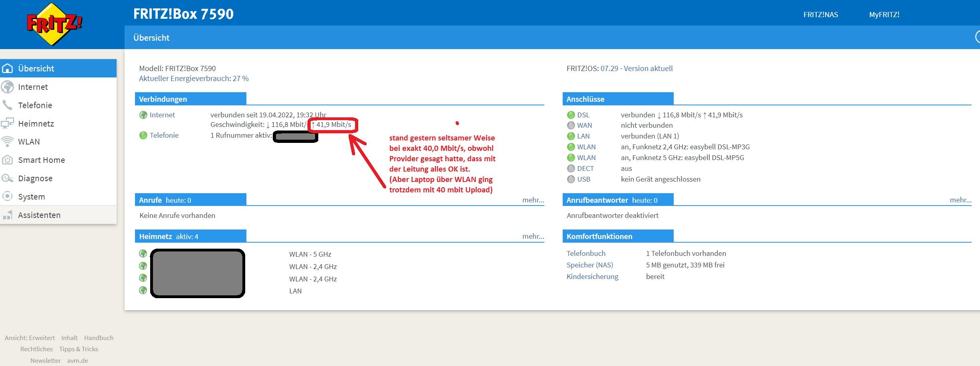Click globe icon of the LAN home network device
This screenshot has height=366, width=980.
[143, 290]
